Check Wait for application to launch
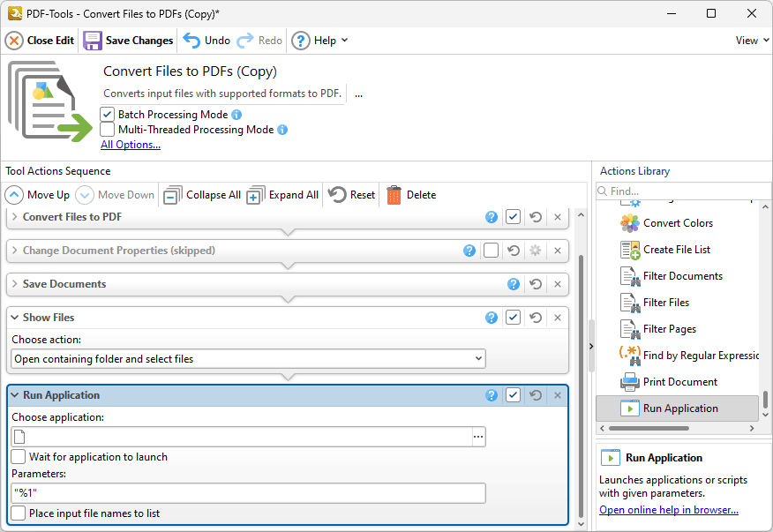 (19, 457)
